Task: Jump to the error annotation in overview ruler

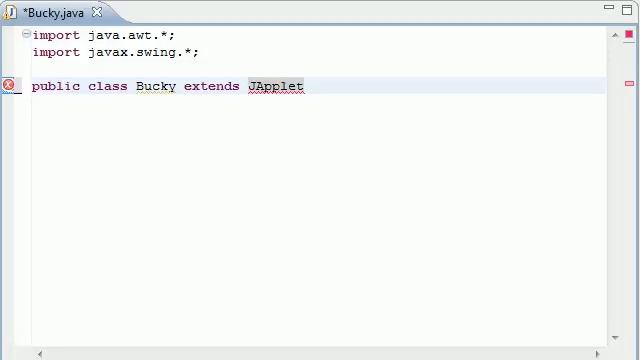Action: click(x=629, y=83)
